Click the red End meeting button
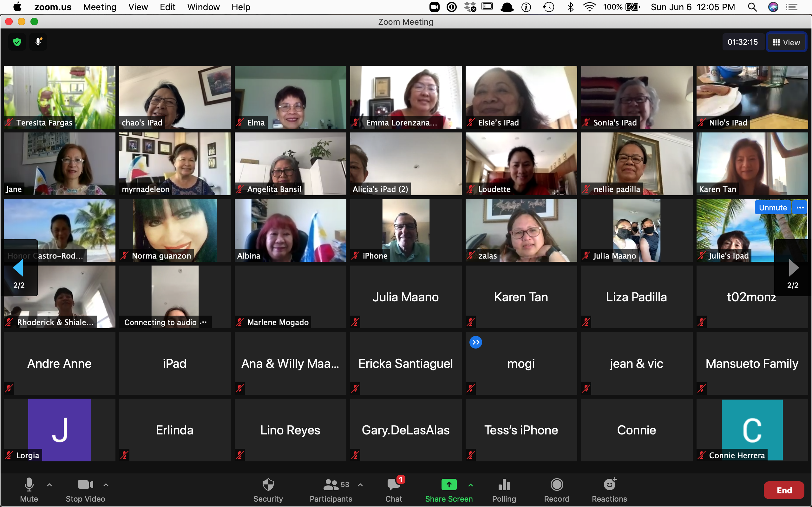This screenshot has width=812, height=507. tap(784, 490)
